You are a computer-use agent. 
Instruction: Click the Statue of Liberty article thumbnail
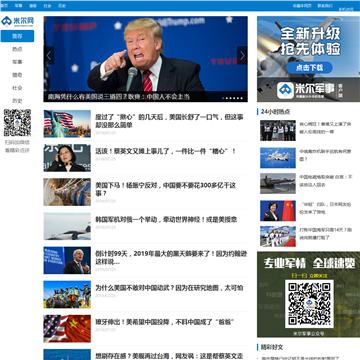tap(67, 124)
